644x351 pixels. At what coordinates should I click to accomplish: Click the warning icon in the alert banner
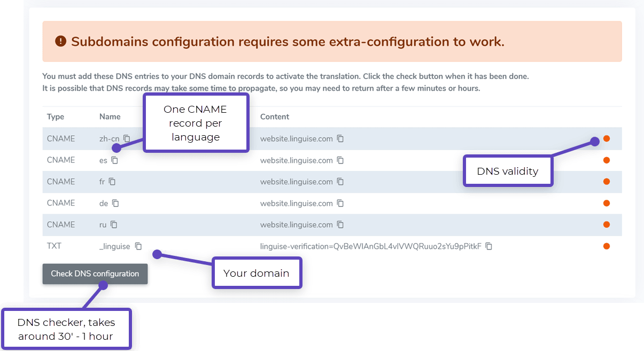(x=60, y=41)
